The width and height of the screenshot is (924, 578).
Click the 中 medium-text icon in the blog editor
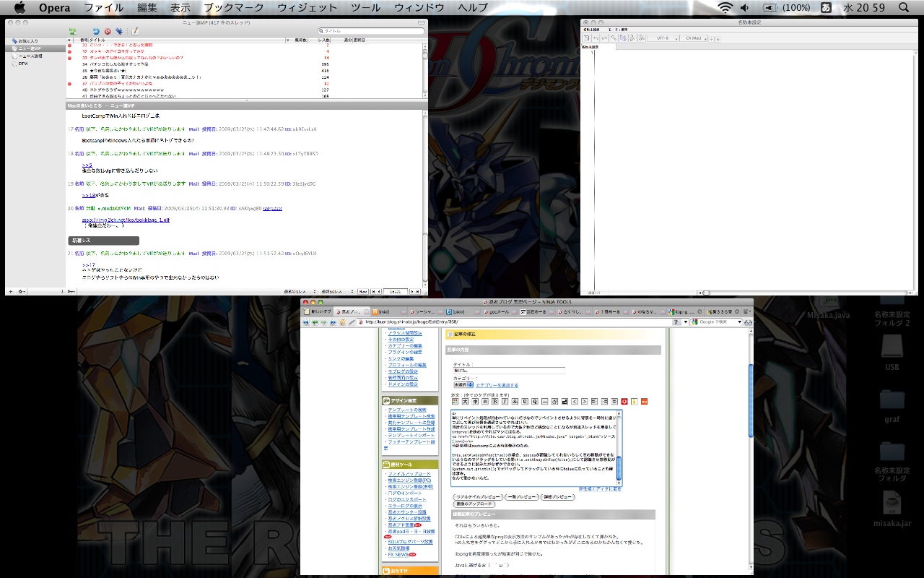point(476,402)
